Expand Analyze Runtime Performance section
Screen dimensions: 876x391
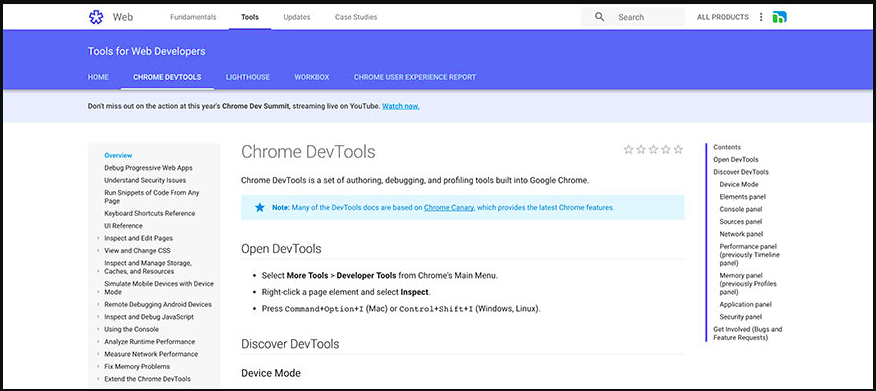coord(98,342)
